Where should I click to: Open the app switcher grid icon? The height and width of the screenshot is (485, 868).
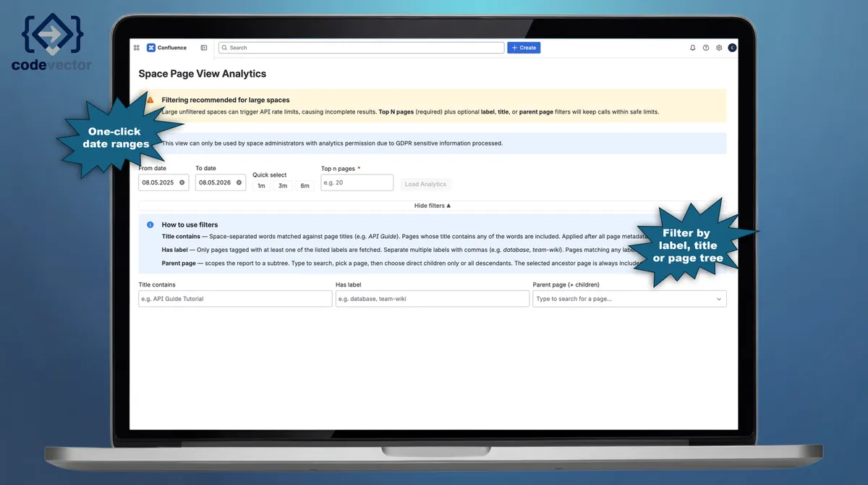coord(136,48)
